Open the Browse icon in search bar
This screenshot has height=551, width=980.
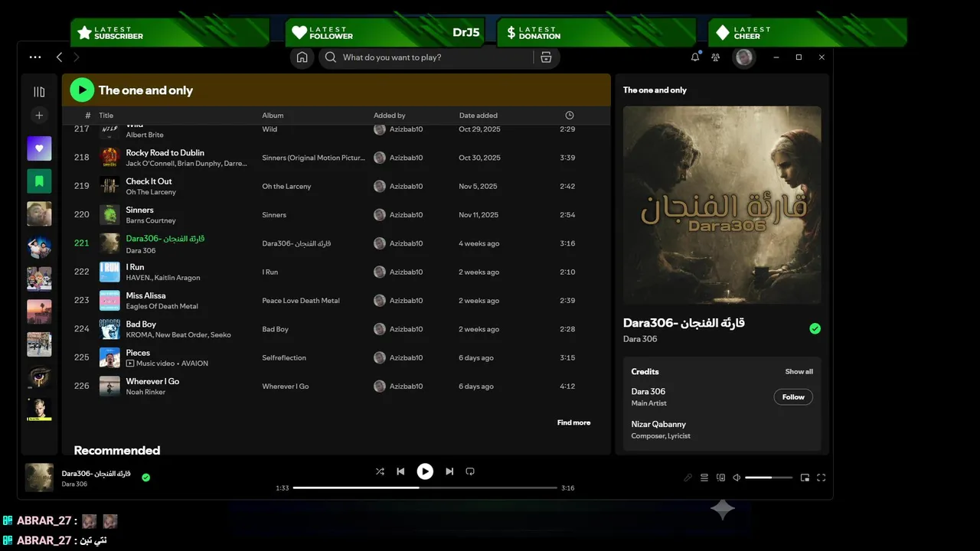click(546, 57)
